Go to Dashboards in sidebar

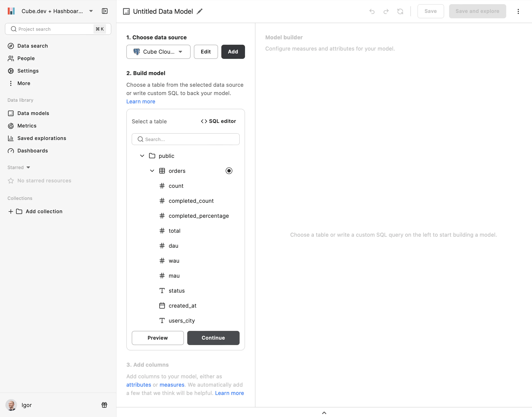32,151
